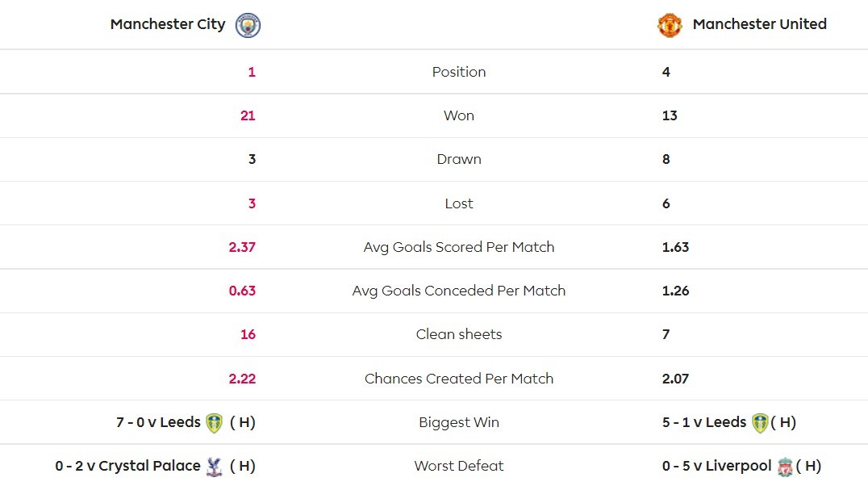
Task: Select Avg Goals Scored Per Match label
Action: point(459,247)
